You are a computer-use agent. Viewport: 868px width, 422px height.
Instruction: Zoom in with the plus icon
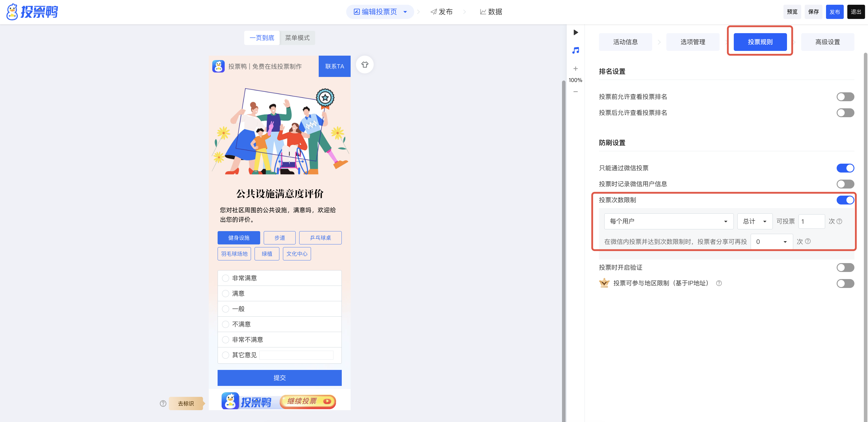click(x=576, y=68)
